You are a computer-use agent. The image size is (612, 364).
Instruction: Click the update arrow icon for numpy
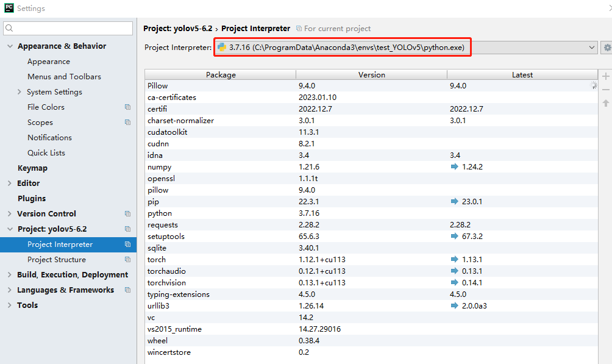pyautogui.click(x=454, y=167)
